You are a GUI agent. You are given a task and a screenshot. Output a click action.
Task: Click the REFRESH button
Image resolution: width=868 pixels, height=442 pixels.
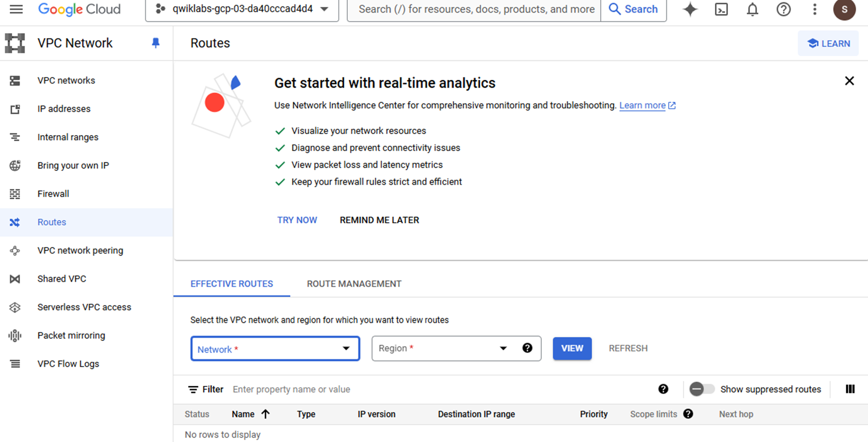click(628, 348)
